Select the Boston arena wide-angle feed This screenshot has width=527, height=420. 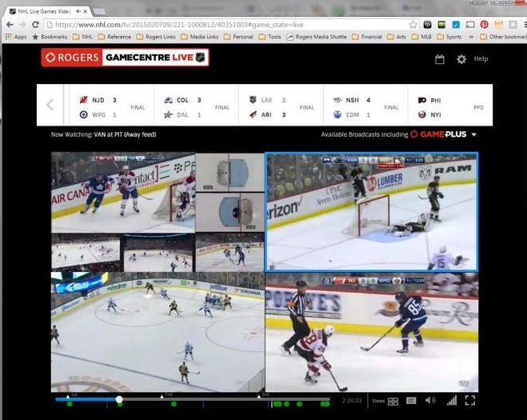[x=158, y=332]
